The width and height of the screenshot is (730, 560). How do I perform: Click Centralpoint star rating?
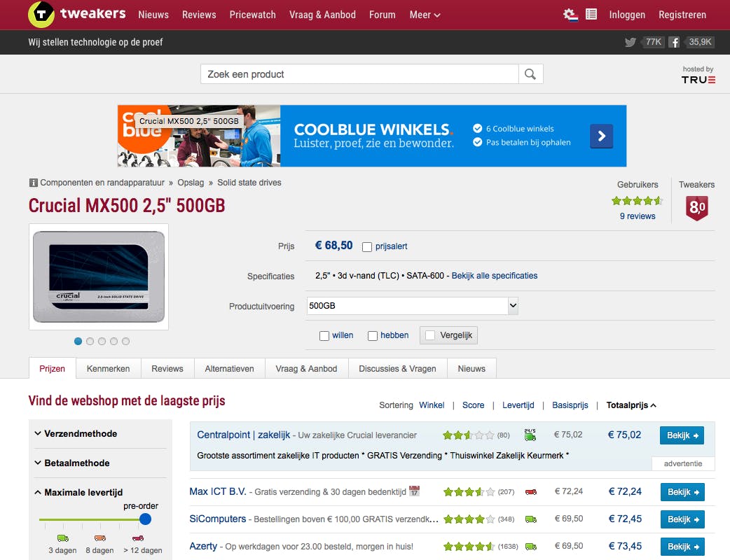469,435
